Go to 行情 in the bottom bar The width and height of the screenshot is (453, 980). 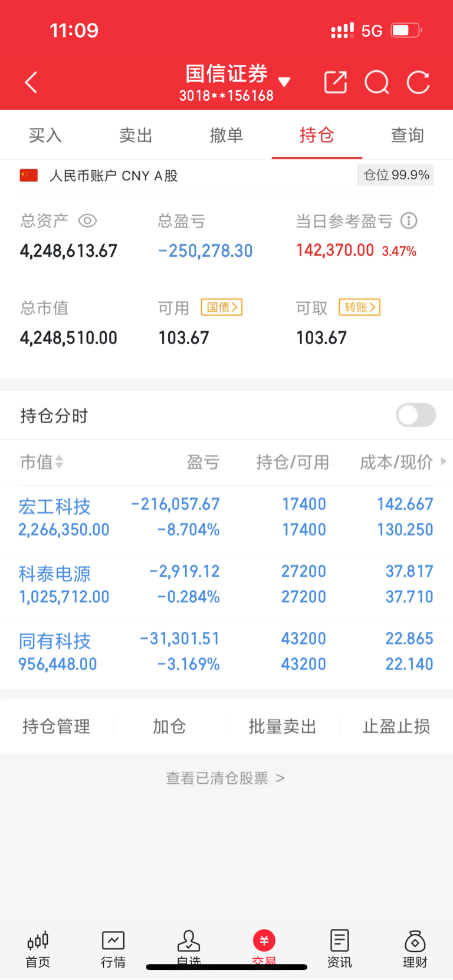tap(113, 948)
